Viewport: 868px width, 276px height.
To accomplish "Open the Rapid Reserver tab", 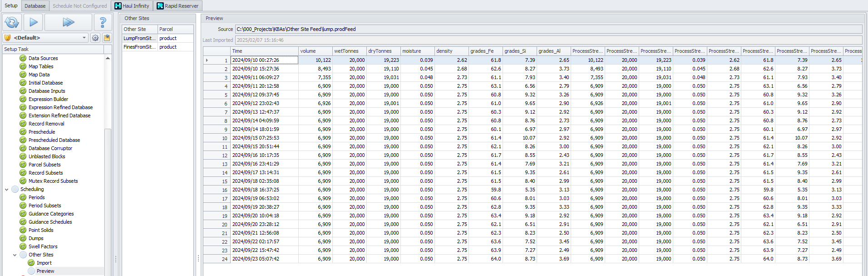I will pyautogui.click(x=178, y=6).
